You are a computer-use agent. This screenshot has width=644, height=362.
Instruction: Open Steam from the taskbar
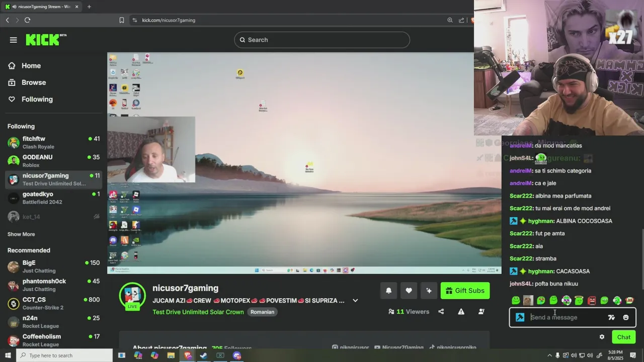tap(204, 355)
